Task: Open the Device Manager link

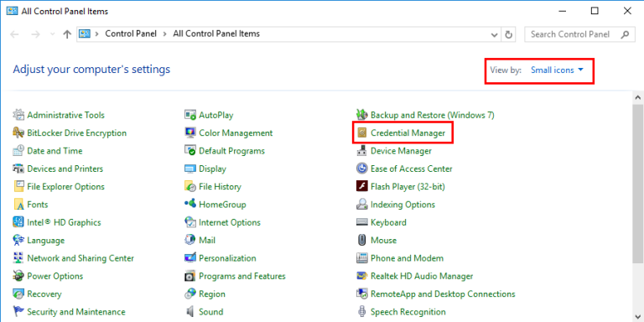Action: tap(401, 151)
